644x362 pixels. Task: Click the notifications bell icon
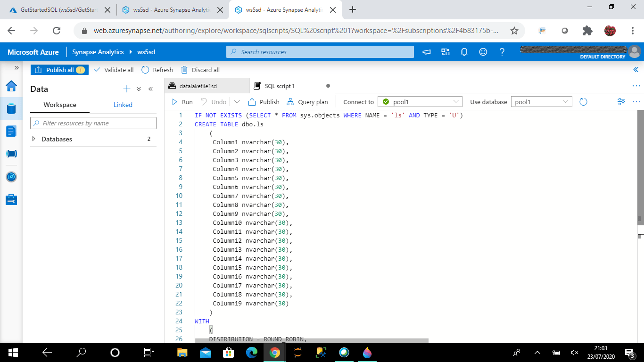tap(464, 52)
